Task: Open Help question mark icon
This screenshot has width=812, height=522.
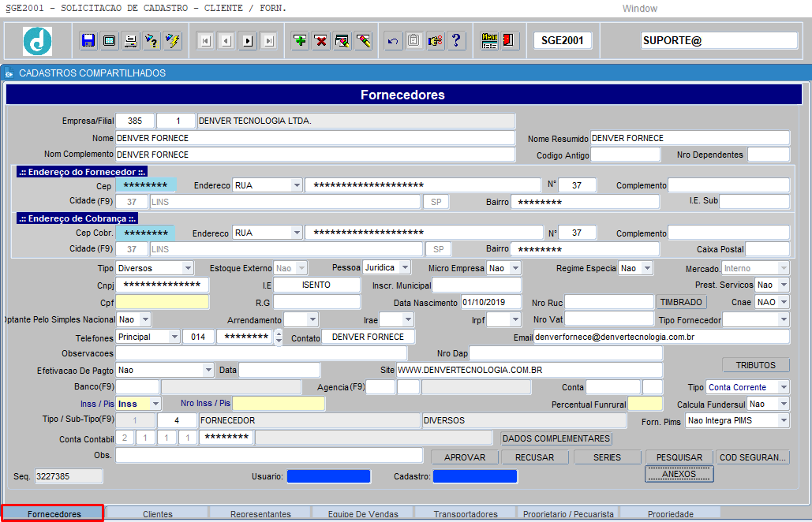Action: click(x=456, y=40)
